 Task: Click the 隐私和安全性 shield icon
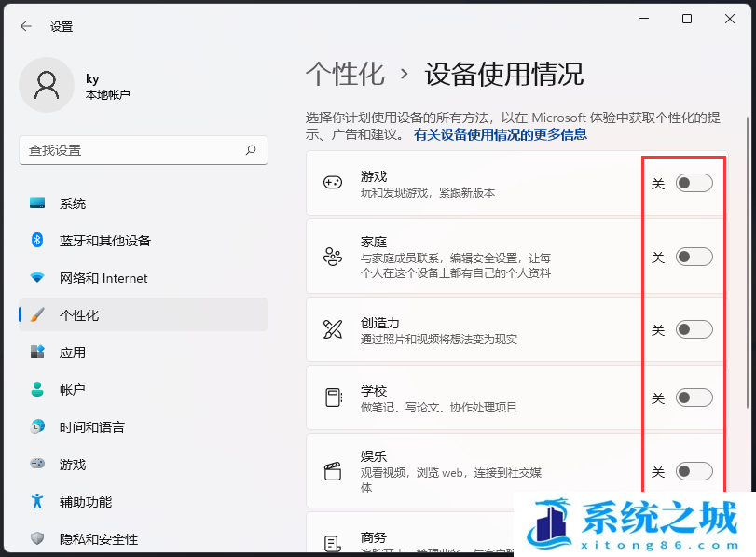37,538
